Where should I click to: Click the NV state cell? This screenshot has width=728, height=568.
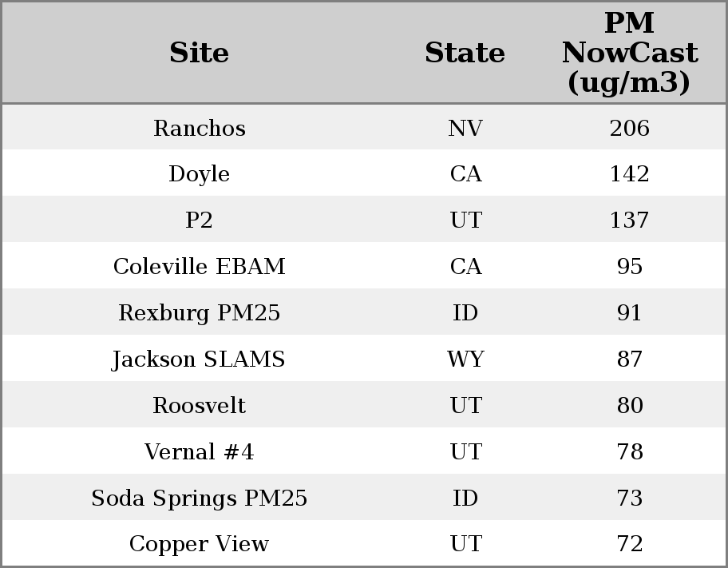[465, 128]
